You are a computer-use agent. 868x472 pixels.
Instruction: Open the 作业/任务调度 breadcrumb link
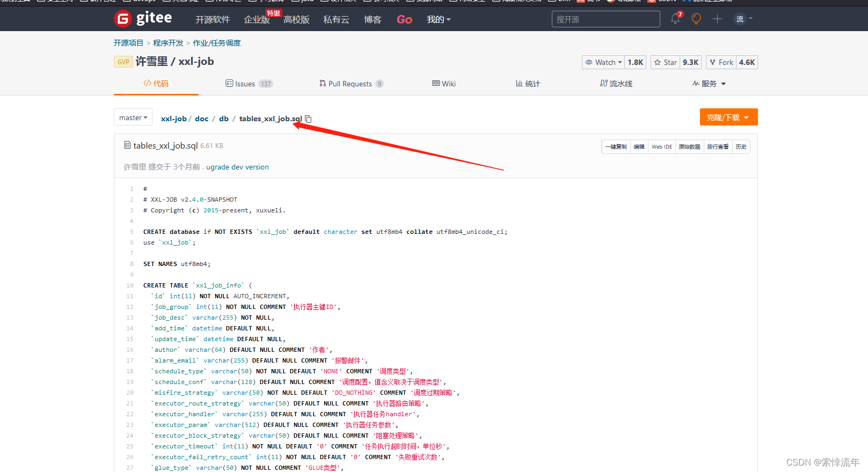pos(217,43)
